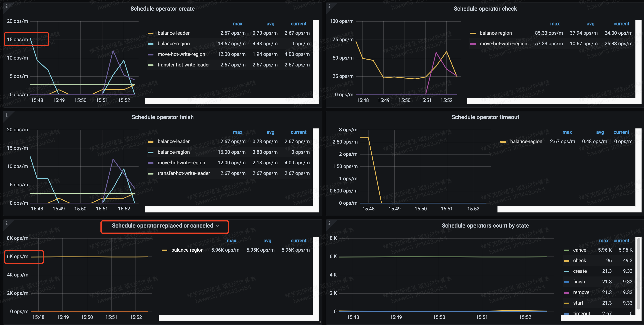The image size is (644, 325).
Task: Toggle move-hot-write-region series in check panel legend
Action: coord(503,44)
